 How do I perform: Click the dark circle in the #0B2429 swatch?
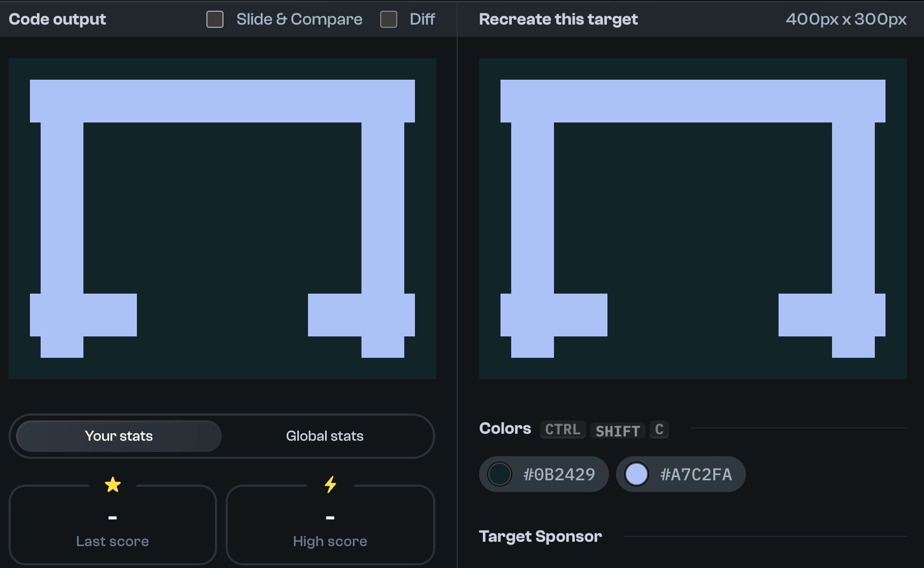pyautogui.click(x=499, y=474)
